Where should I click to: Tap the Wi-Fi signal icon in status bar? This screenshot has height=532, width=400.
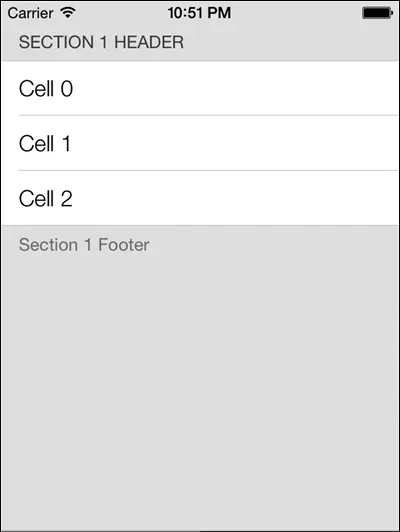click(68, 13)
